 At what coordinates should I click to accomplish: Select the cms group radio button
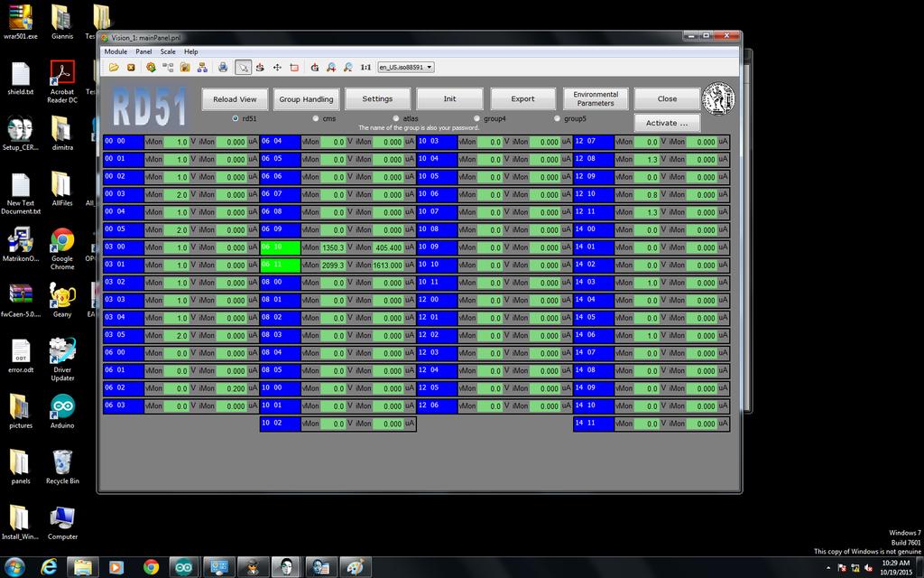[316, 118]
